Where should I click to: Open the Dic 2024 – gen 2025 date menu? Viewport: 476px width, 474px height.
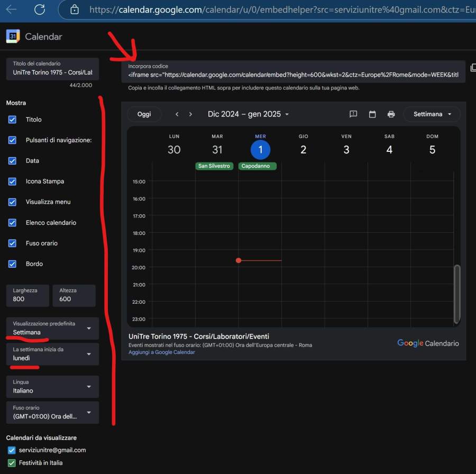(248, 114)
